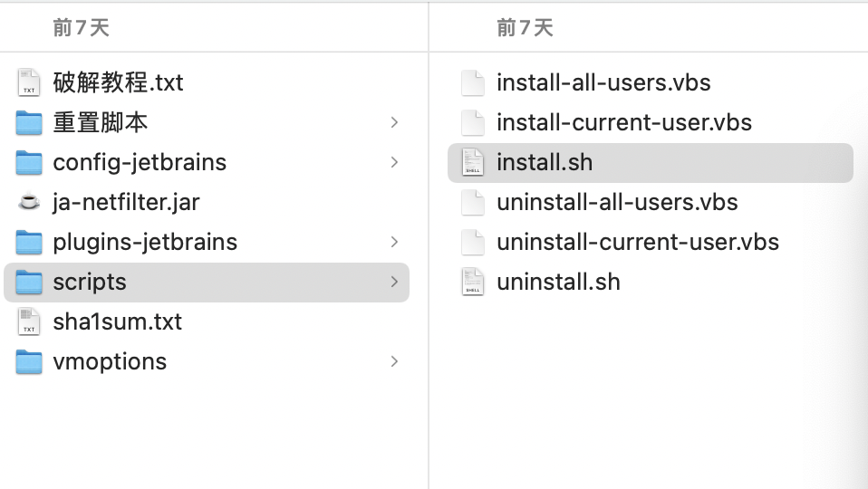
Task: Select uninstall-all-users.vbs file name
Action: (x=617, y=202)
